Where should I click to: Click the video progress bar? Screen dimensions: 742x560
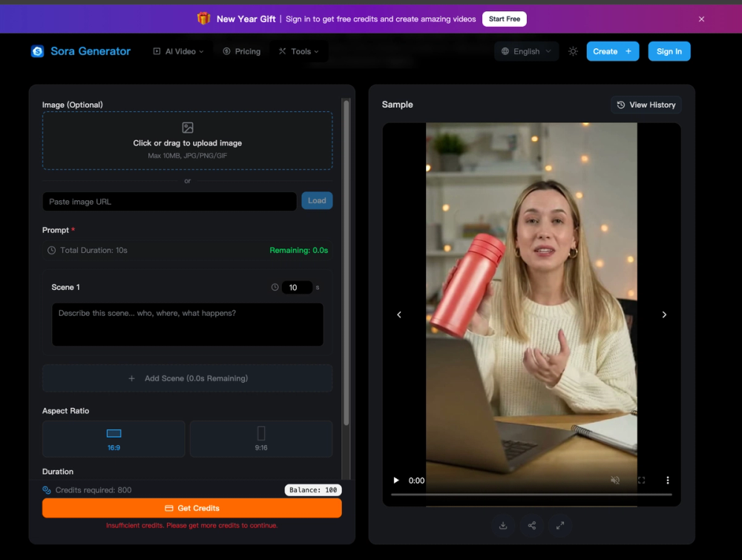(x=519, y=480)
